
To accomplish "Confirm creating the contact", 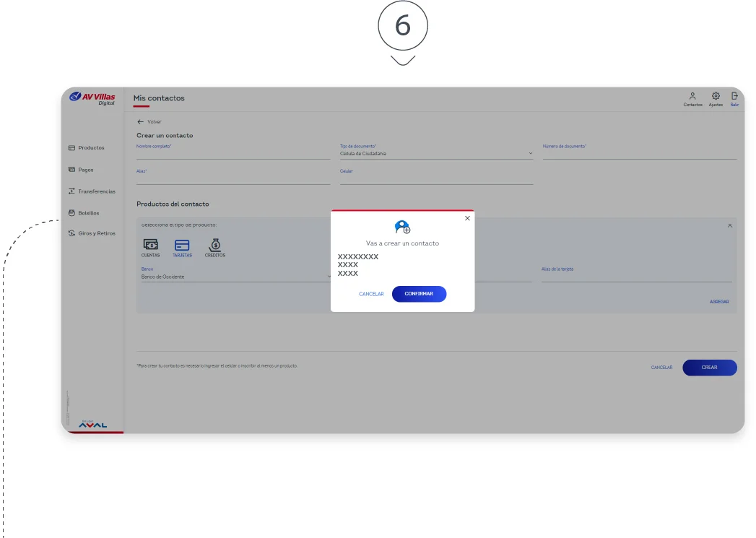I will pyautogui.click(x=419, y=294).
